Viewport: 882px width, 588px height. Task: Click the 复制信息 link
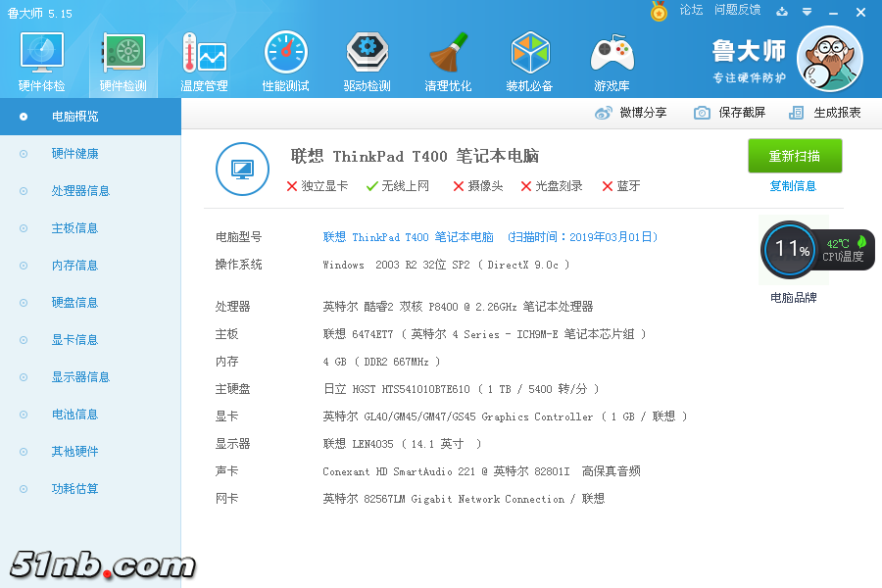tap(793, 186)
